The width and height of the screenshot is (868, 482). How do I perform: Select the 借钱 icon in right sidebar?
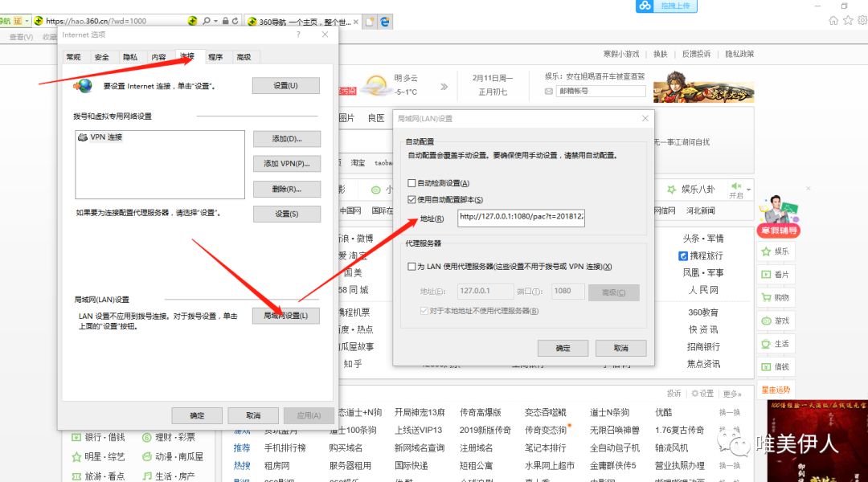tap(768, 366)
